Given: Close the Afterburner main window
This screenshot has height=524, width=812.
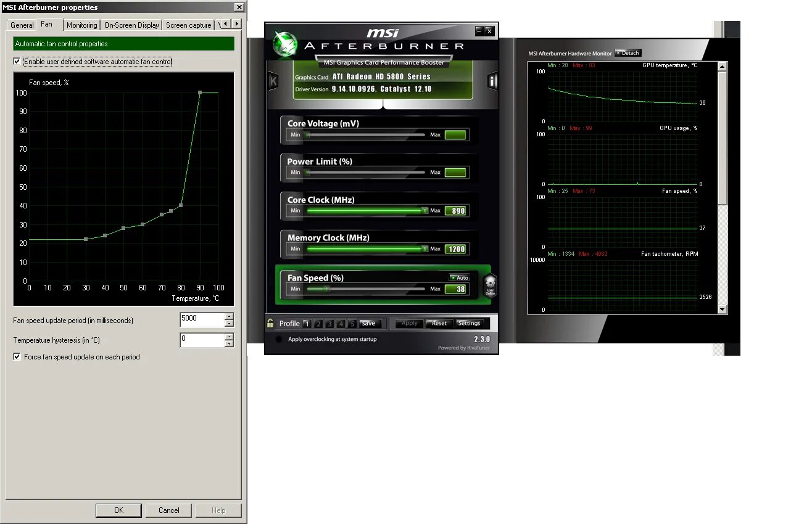Looking at the screenshot, I should [489, 30].
